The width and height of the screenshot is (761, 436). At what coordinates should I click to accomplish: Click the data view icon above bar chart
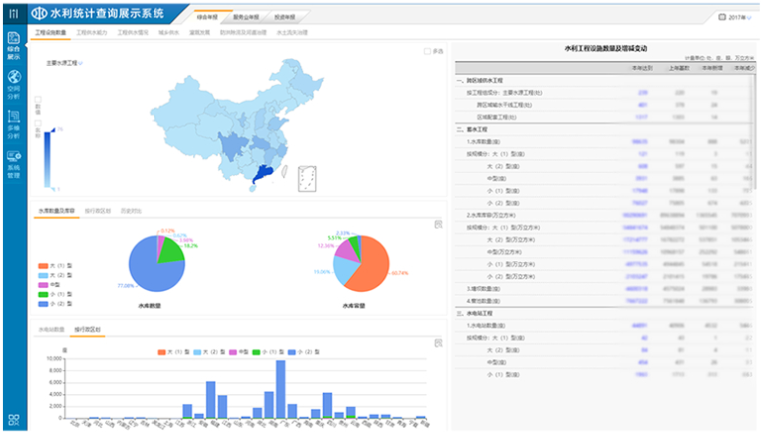tap(438, 343)
